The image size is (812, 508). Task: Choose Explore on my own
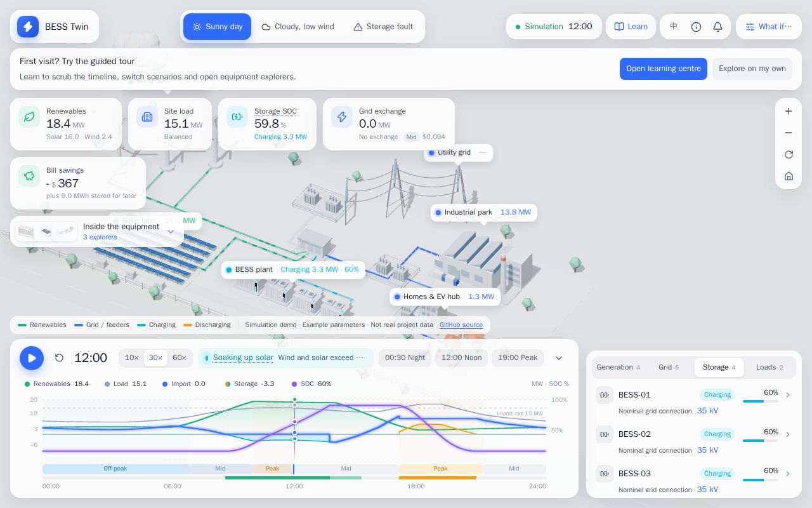coord(752,69)
